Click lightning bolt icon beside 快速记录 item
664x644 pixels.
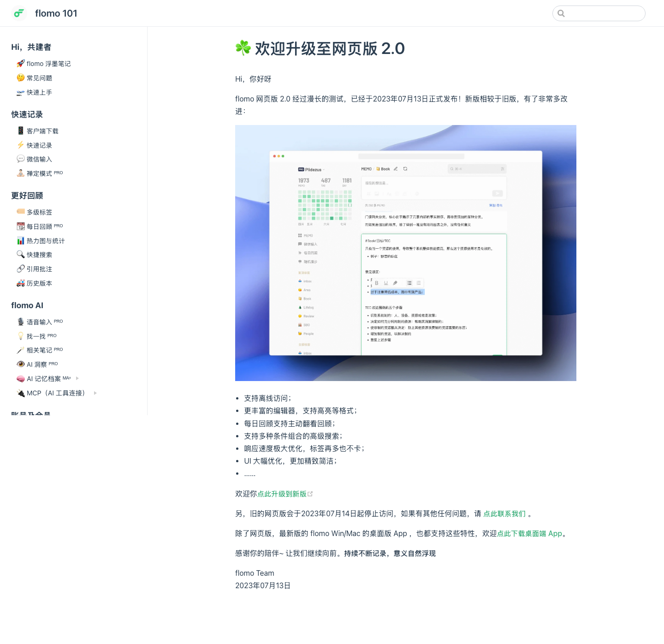point(21,145)
